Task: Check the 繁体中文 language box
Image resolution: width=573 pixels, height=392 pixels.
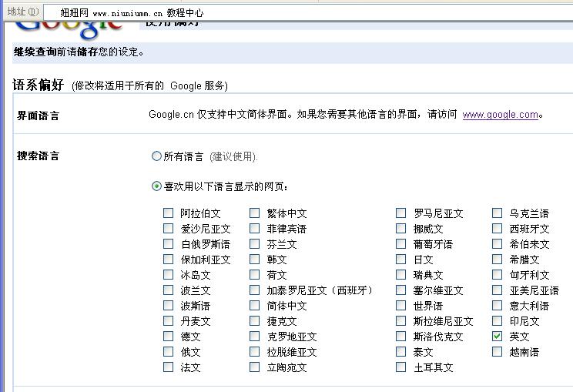Action: click(x=255, y=213)
